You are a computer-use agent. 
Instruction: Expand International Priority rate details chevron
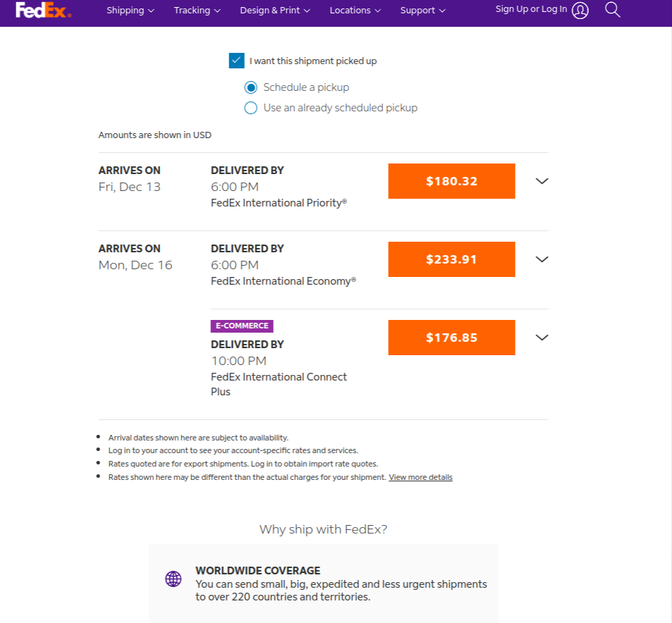click(x=542, y=181)
